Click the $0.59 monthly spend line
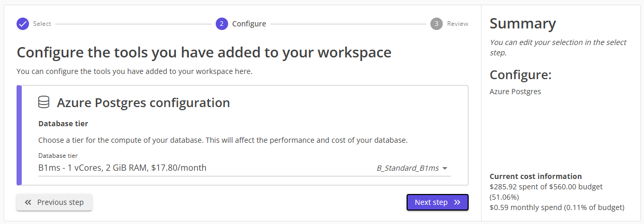644x224 pixels. 557,207
